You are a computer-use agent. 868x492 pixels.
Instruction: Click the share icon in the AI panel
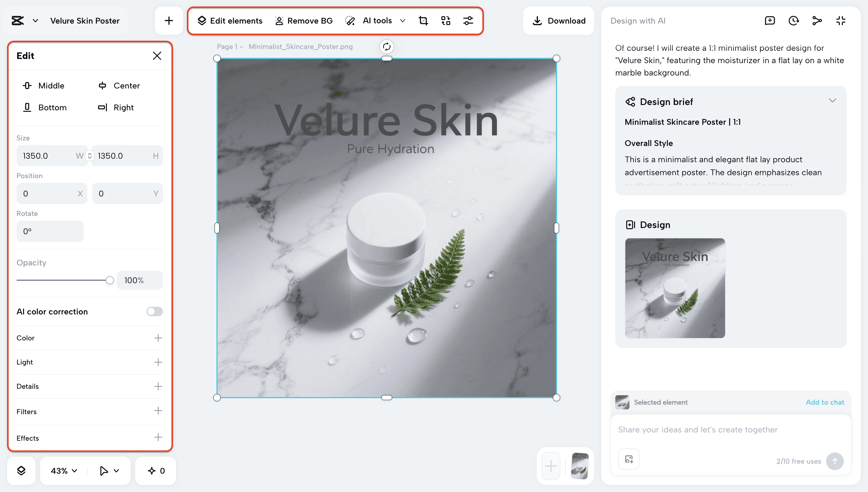tap(818, 21)
